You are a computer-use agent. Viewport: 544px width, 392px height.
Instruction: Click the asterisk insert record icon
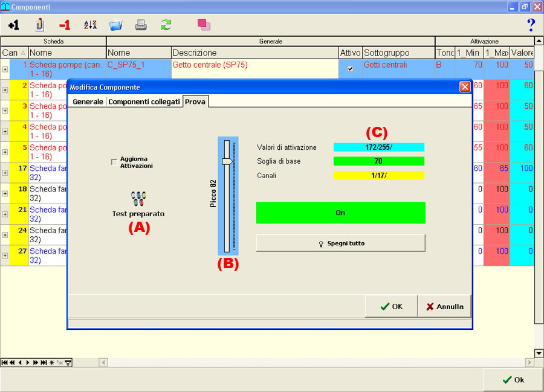[x=52, y=362]
